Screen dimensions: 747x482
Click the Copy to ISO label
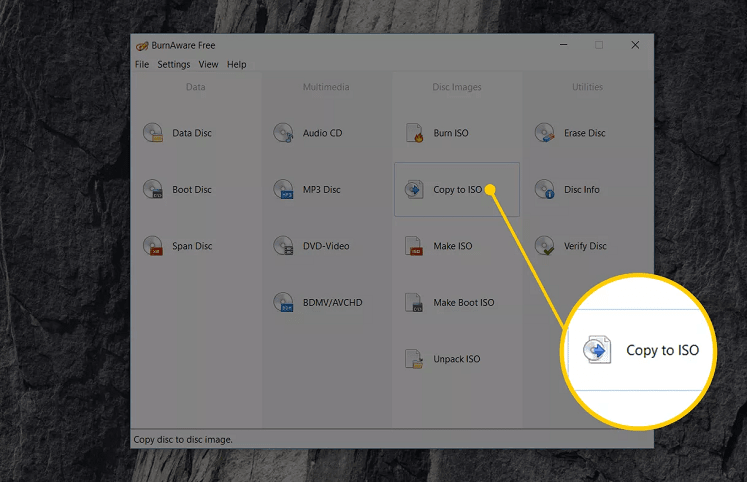pyautogui.click(x=457, y=190)
